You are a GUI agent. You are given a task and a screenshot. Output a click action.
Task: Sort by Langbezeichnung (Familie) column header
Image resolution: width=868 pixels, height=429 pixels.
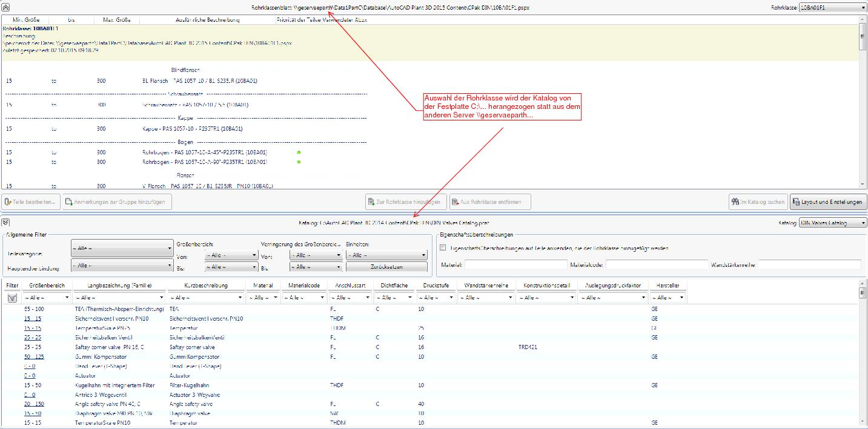pyautogui.click(x=119, y=285)
